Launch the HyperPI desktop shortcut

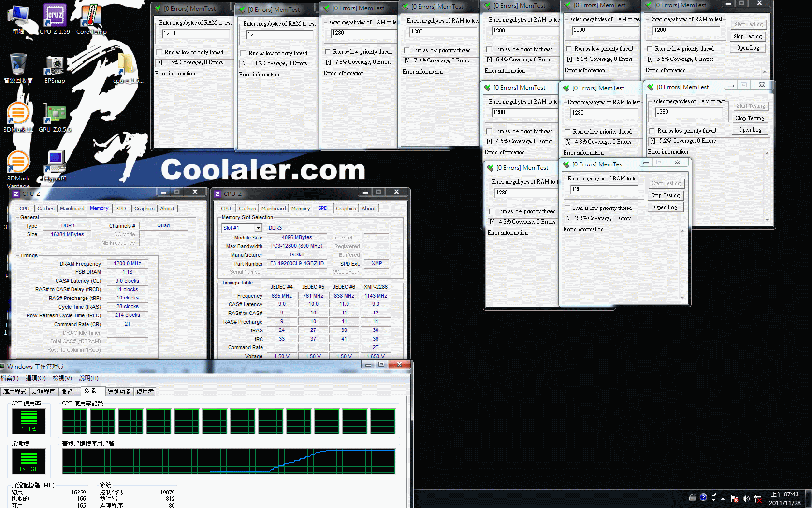pyautogui.click(x=55, y=166)
